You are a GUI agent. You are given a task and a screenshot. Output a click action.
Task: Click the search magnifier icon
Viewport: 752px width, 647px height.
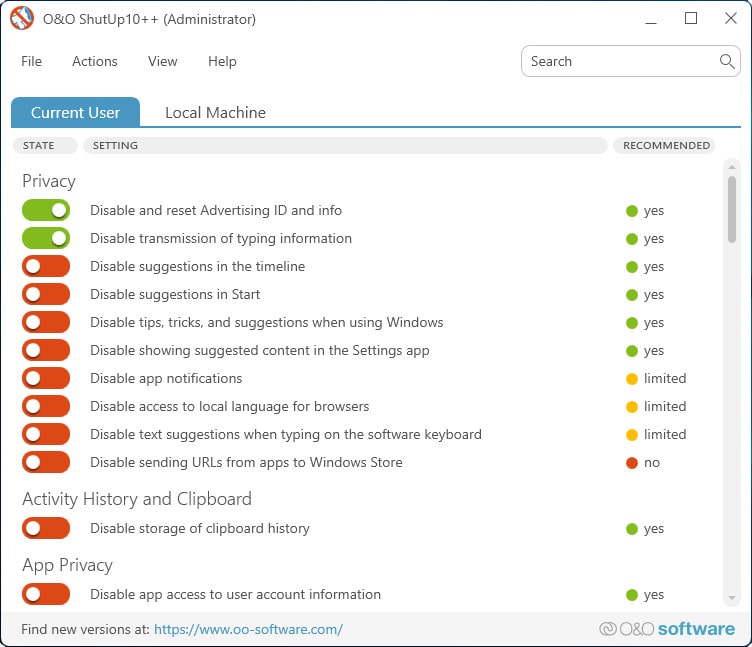pos(727,61)
